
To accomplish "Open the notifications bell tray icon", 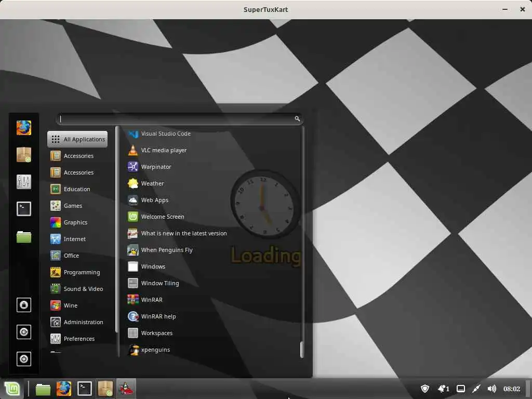I will click(x=443, y=389).
